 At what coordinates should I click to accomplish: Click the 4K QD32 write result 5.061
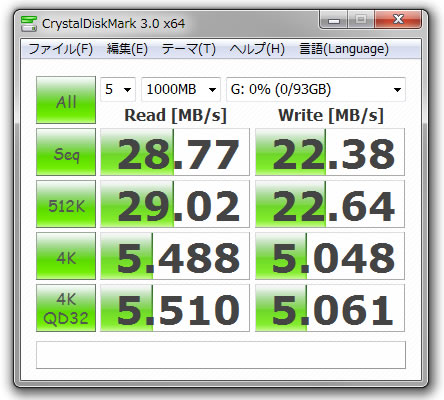(330, 308)
